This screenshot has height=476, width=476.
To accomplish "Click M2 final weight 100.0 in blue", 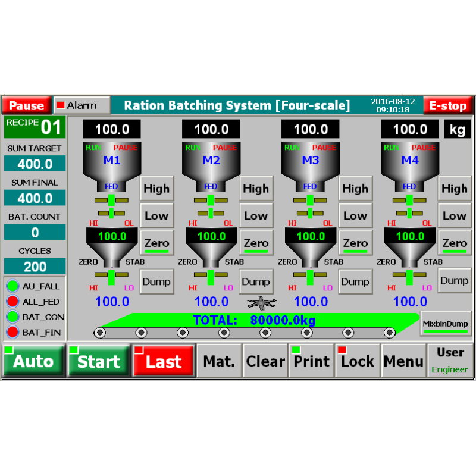I will click(211, 302).
